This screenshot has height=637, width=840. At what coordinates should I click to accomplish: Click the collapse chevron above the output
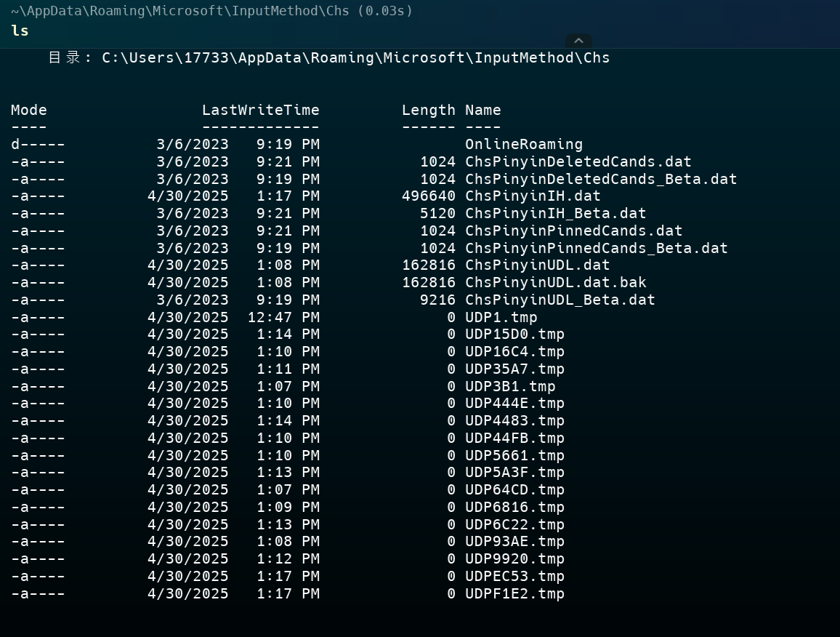578,41
